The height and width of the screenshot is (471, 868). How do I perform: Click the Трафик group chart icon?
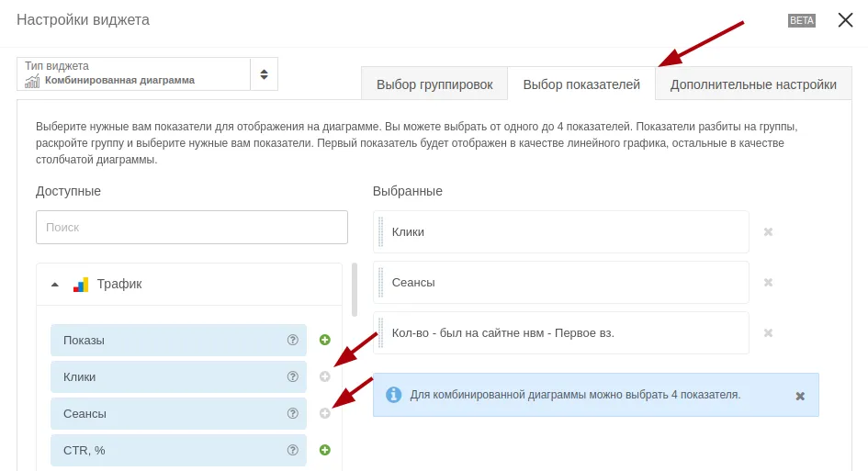click(x=81, y=285)
